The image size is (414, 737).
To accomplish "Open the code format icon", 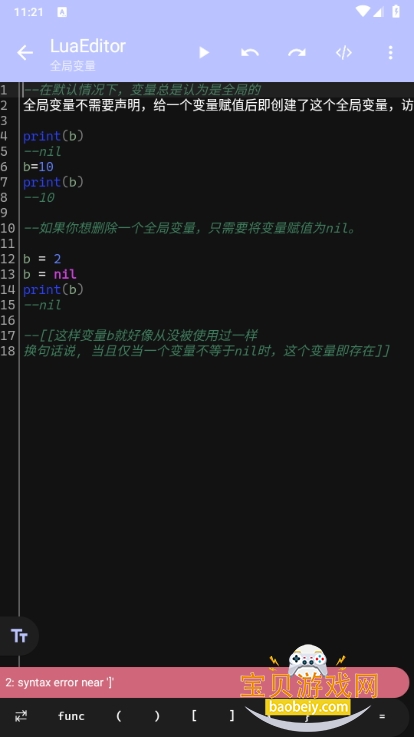I will (x=344, y=53).
